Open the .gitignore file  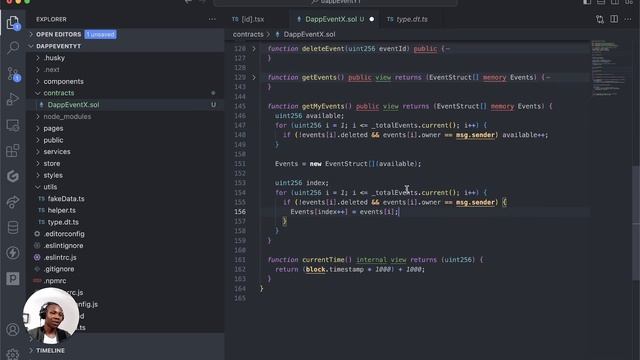[59, 269]
